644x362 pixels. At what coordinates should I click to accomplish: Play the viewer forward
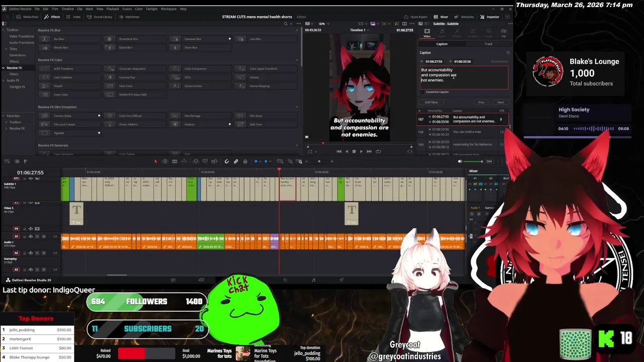pos(361,151)
